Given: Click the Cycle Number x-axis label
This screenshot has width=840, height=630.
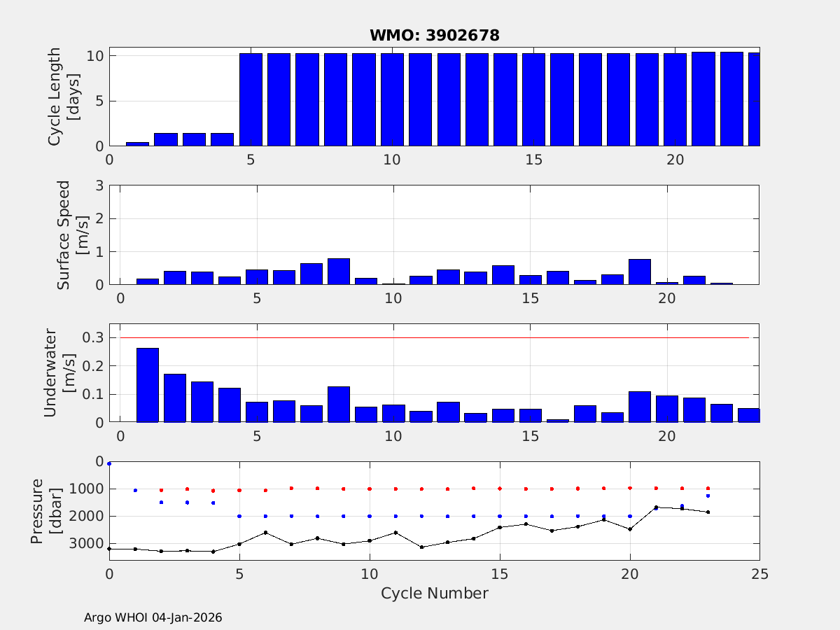Looking at the screenshot, I should [x=434, y=594].
